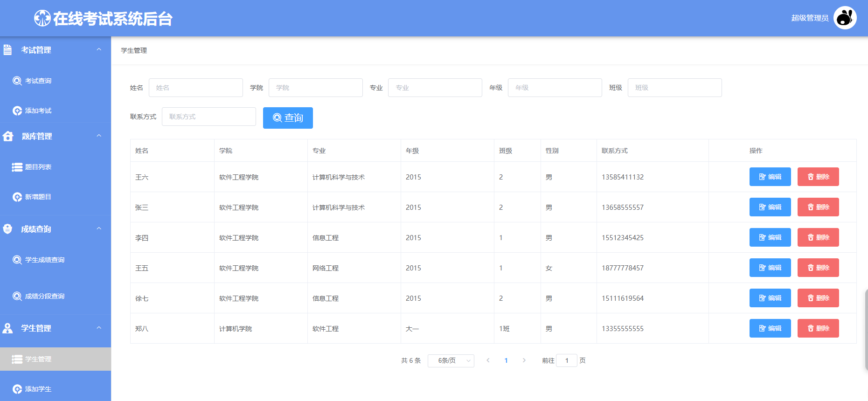
Task: Click the highlighted 学生管理 list icon
Action: (17, 359)
